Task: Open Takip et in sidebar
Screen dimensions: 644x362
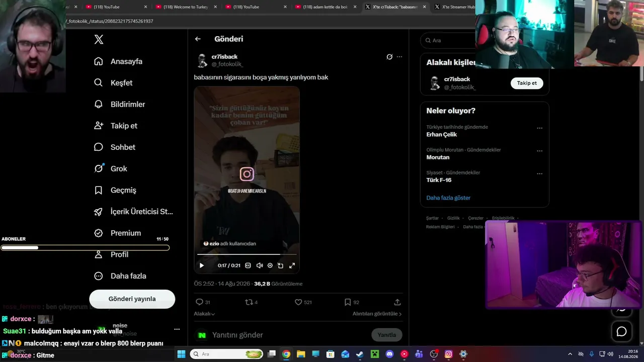Action: pos(116,126)
